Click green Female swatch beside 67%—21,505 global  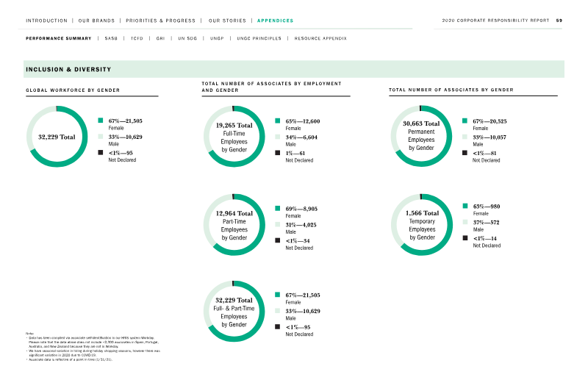(101, 121)
